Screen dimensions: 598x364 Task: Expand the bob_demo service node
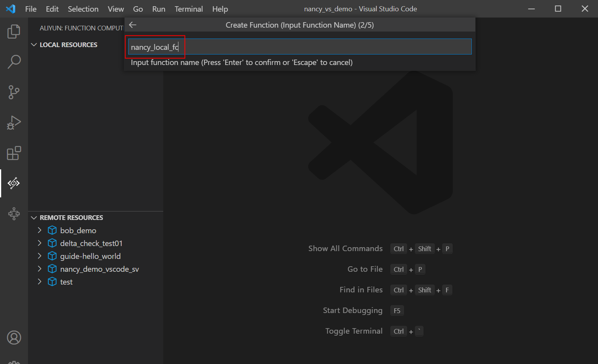[39, 230]
